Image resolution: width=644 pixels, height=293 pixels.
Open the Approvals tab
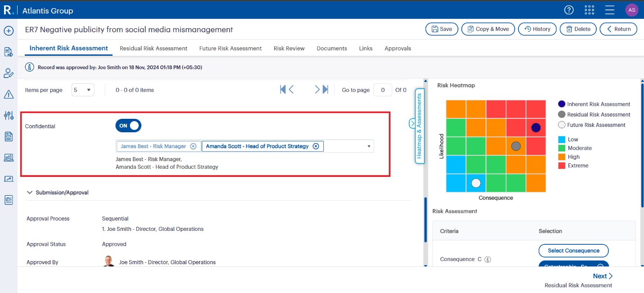coord(398,48)
